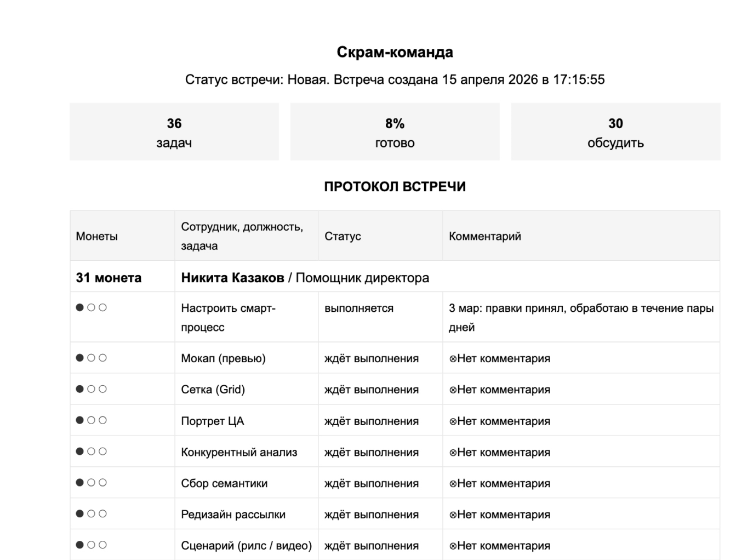Click the ⊗ icon in the Сетка (Grid) row

[x=453, y=390]
